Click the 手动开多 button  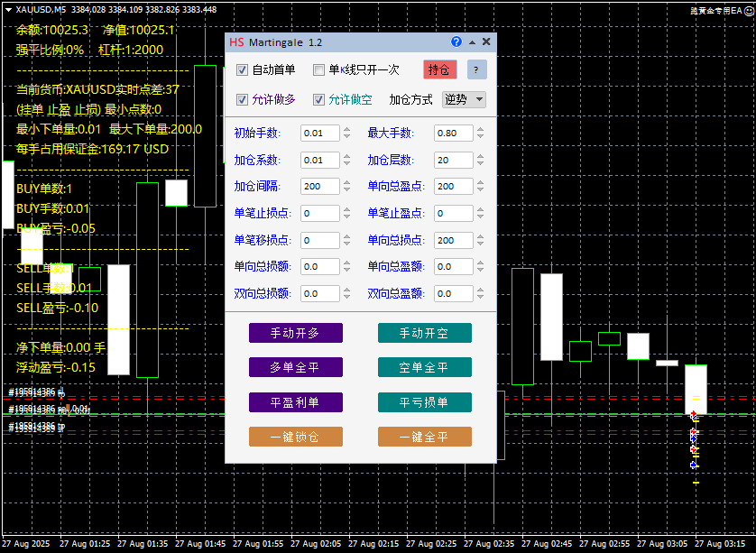coord(296,334)
